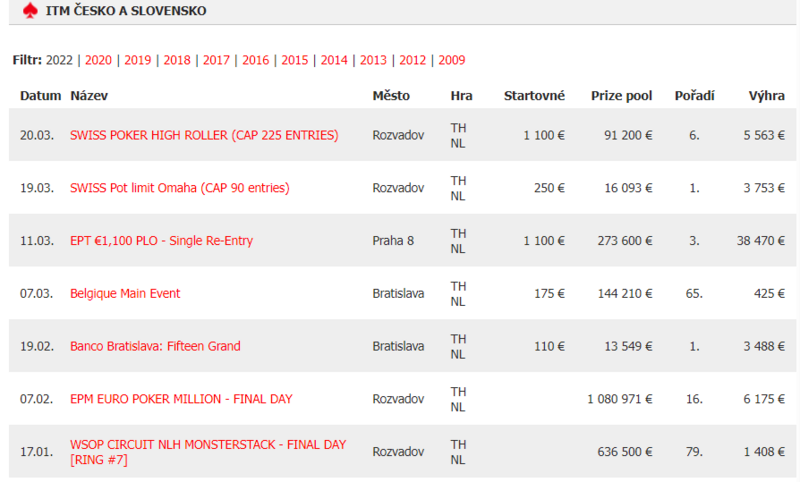The width and height of the screenshot is (800, 482).
Task: Open EPM EURO POKER MILLION final day
Action: (181, 399)
